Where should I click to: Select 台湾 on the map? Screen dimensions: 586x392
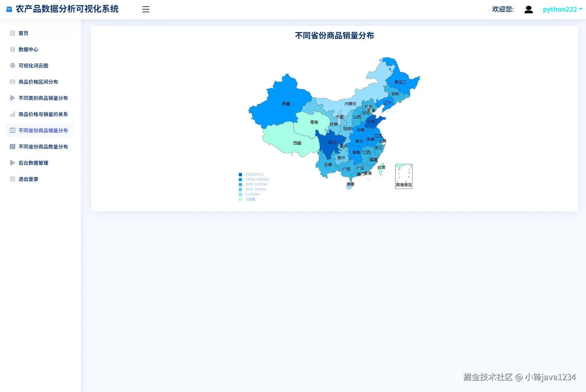point(382,169)
